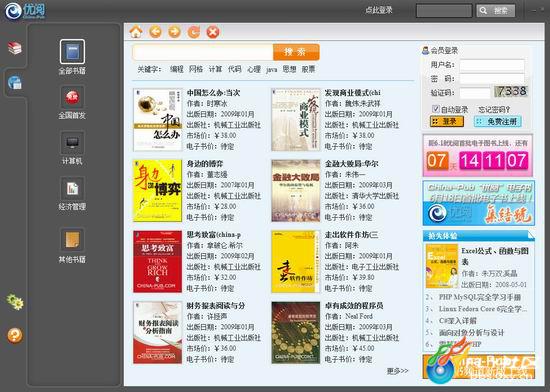Screen dimensions: 550x392
Task: Stop loading with the red X icon
Action: pos(213,32)
